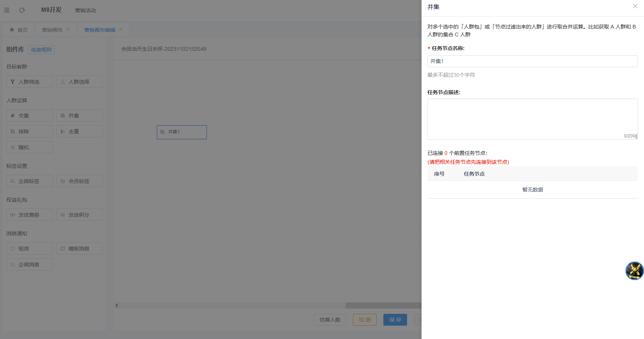Pick the 随机 random component
Image resolution: width=644 pixels, height=339 pixels.
(x=29, y=147)
